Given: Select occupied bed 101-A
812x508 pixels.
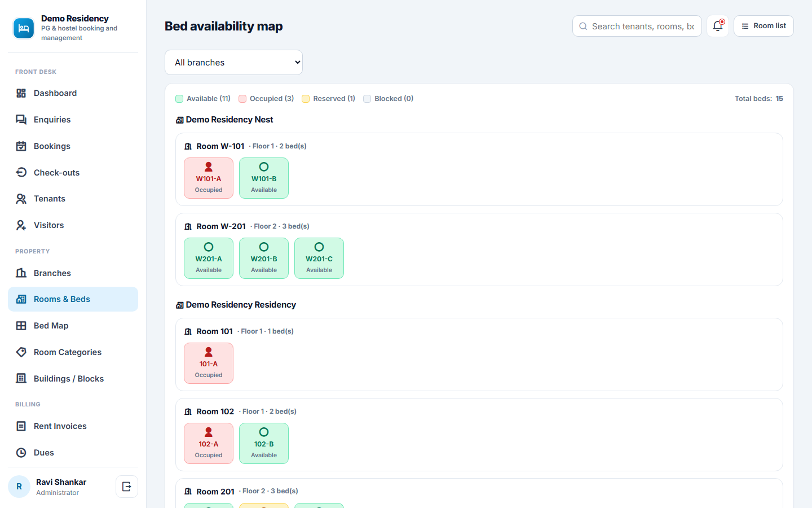Looking at the screenshot, I should click(x=209, y=364).
